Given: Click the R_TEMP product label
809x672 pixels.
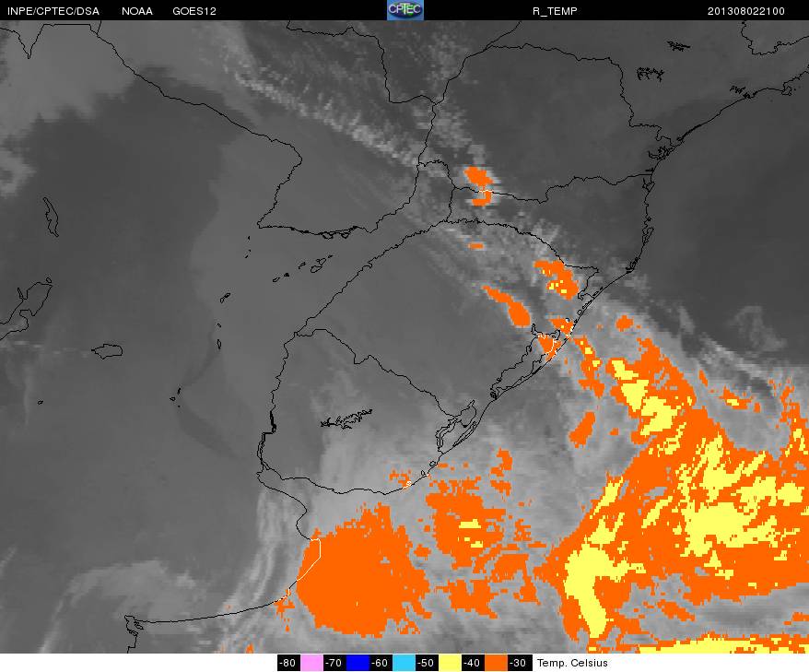Looking at the screenshot, I should click(555, 11).
